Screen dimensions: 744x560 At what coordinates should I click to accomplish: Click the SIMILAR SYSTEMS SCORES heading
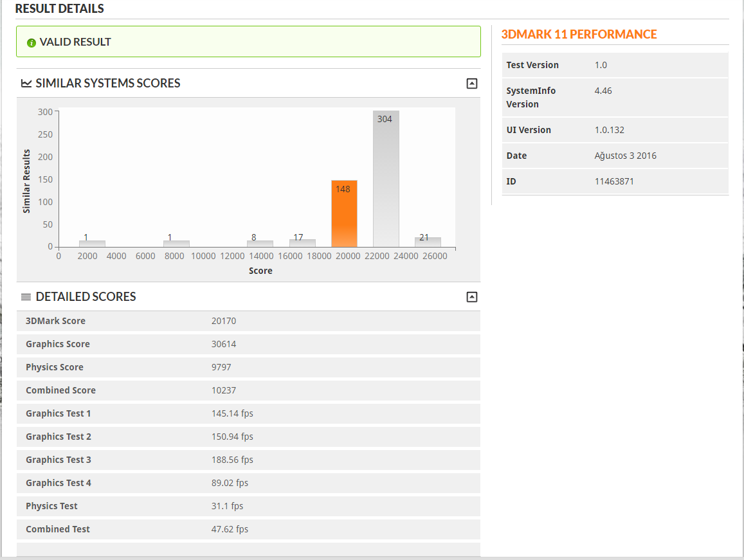click(x=108, y=84)
